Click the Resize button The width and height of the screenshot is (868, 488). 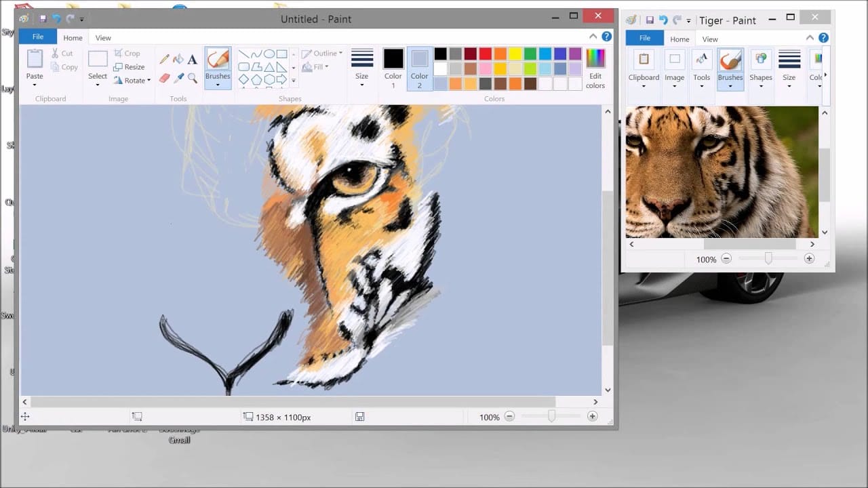[x=130, y=66]
